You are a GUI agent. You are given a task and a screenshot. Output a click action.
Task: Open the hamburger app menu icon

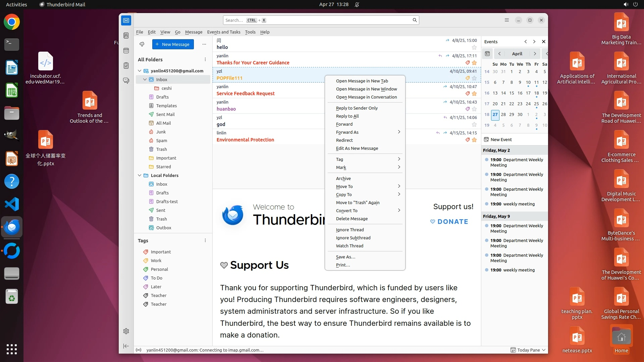click(507, 20)
